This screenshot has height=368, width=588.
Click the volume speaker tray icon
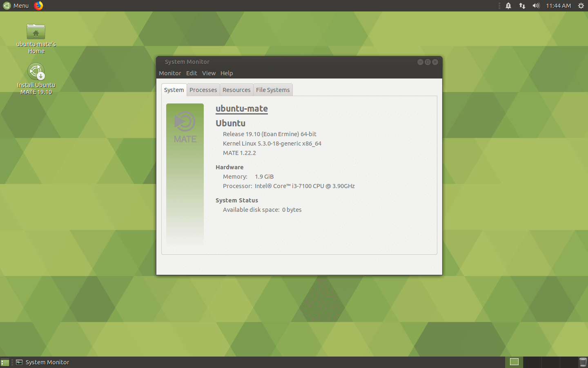tap(536, 6)
